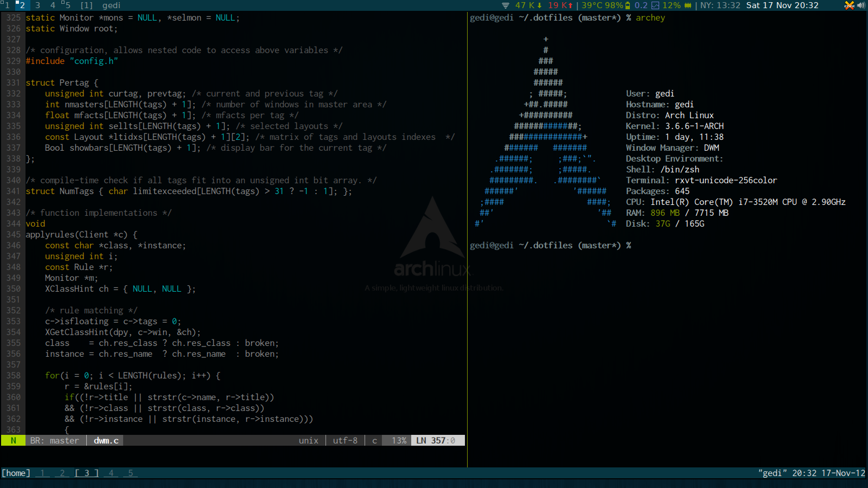Click line number 345 in vim gutter
Image resolution: width=868 pixels, height=488 pixels.
click(13, 234)
